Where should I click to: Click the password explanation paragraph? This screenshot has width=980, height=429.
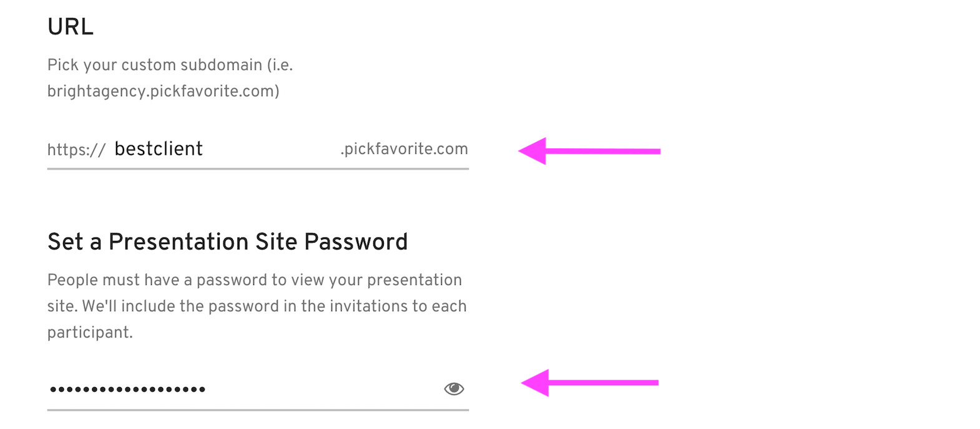point(256,306)
